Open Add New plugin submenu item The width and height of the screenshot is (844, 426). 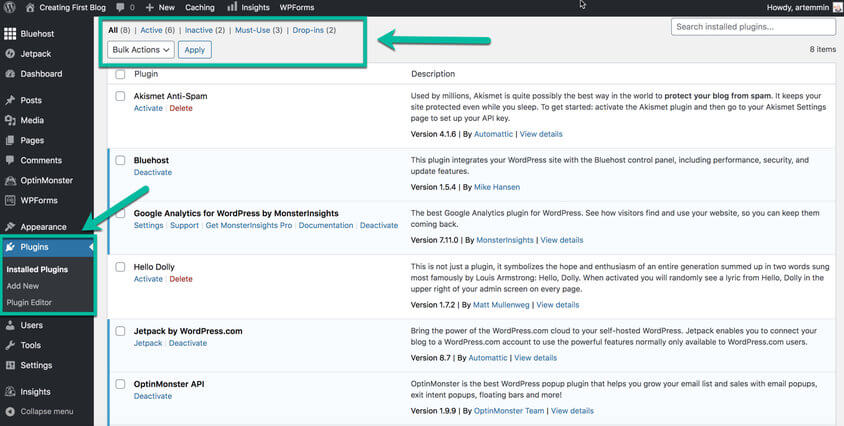pyautogui.click(x=23, y=286)
